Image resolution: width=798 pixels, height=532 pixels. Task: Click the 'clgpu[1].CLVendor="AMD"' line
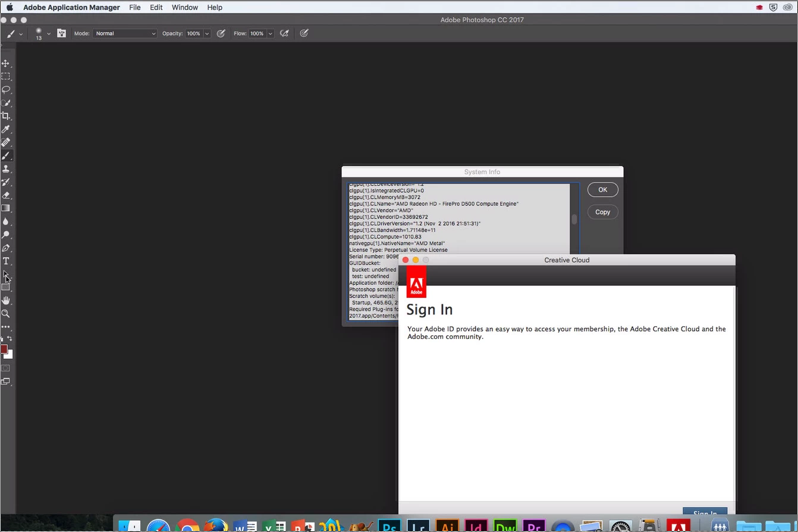click(381, 210)
